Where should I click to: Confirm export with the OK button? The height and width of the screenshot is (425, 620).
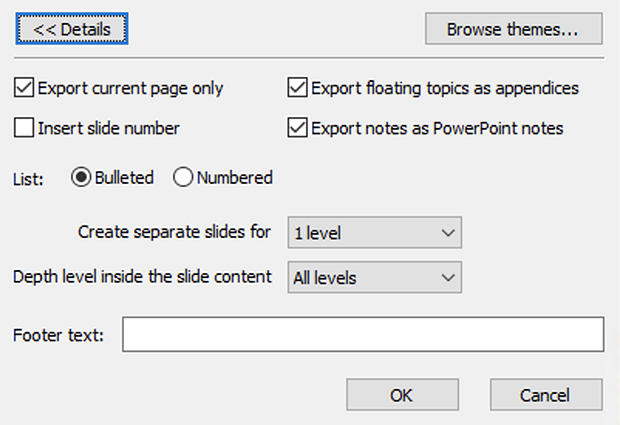tap(401, 395)
